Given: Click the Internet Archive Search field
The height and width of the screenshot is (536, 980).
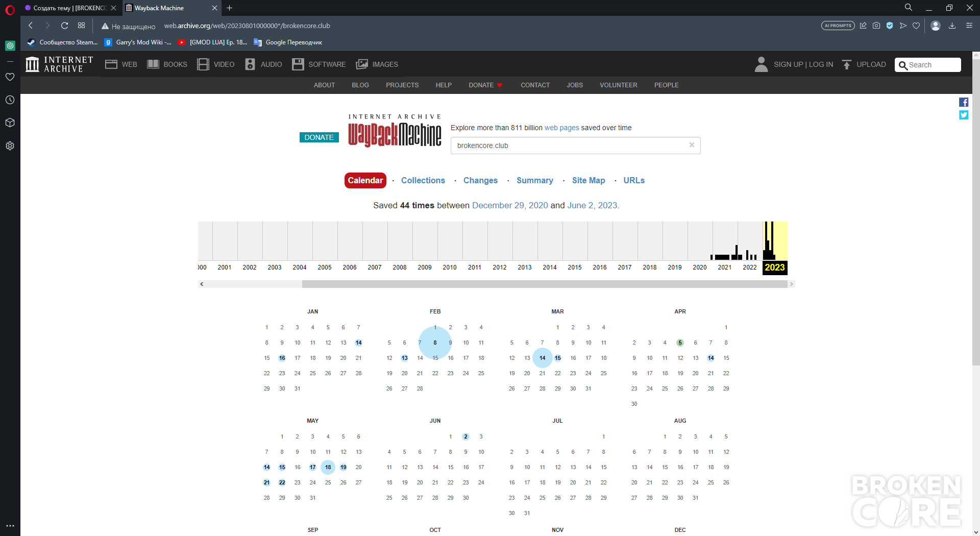Looking at the screenshot, I should coord(928,65).
